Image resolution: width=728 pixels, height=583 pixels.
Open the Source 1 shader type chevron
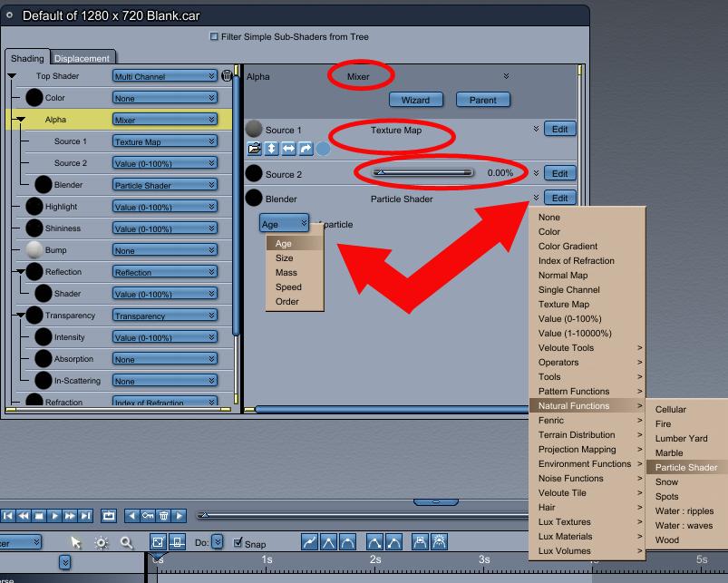(x=536, y=129)
